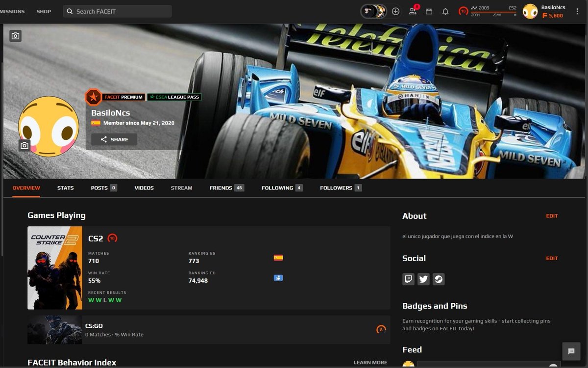Click the BasiloNcs profile name heading

(x=111, y=113)
